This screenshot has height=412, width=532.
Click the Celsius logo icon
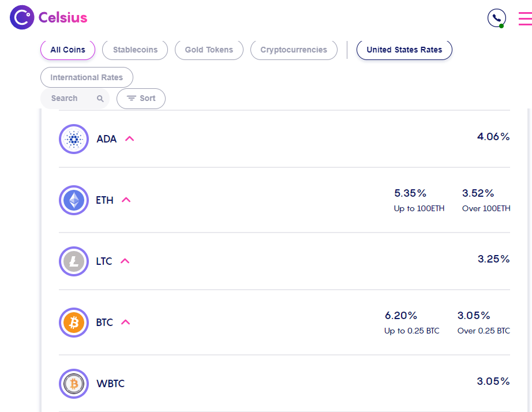pyautogui.click(x=22, y=17)
